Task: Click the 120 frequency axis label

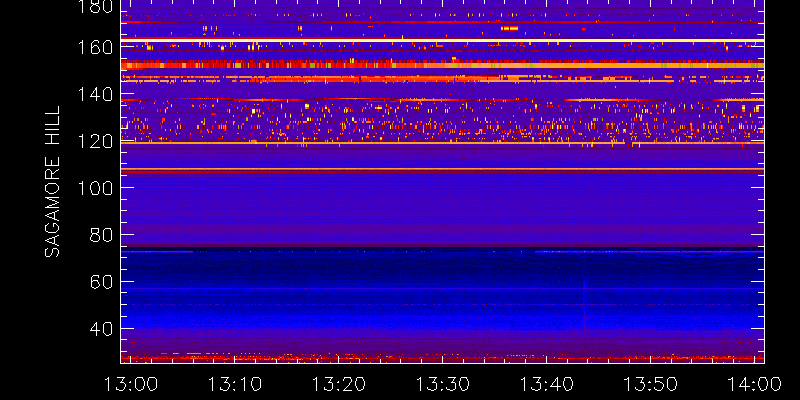Action: [x=94, y=141]
